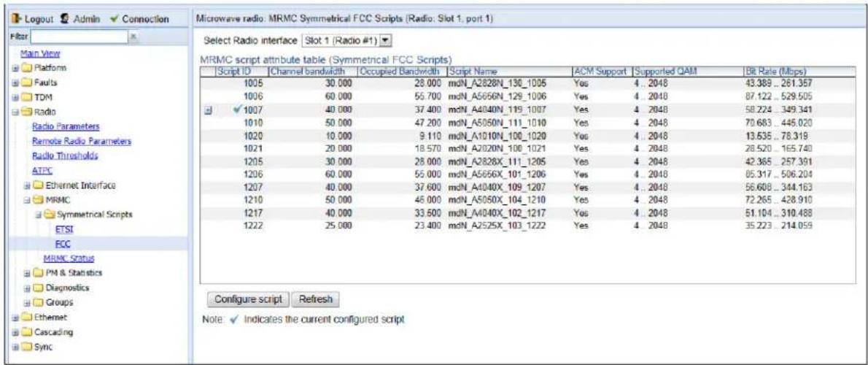Click the Bit Rate (Mbps) column header
Screen dimensions: 868x365
pos(799,72)
